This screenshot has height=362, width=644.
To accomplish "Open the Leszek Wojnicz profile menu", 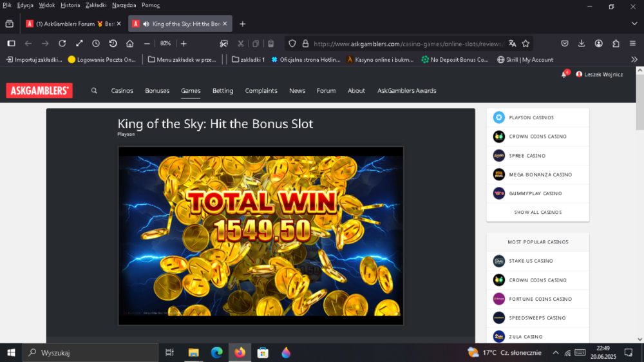I will [x=599, y=74].
